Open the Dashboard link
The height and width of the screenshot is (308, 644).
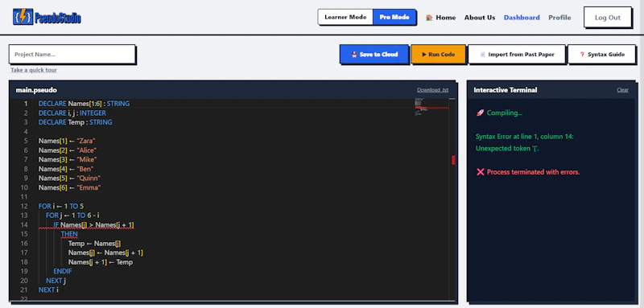pyautogui.click(x=522, y=18)
